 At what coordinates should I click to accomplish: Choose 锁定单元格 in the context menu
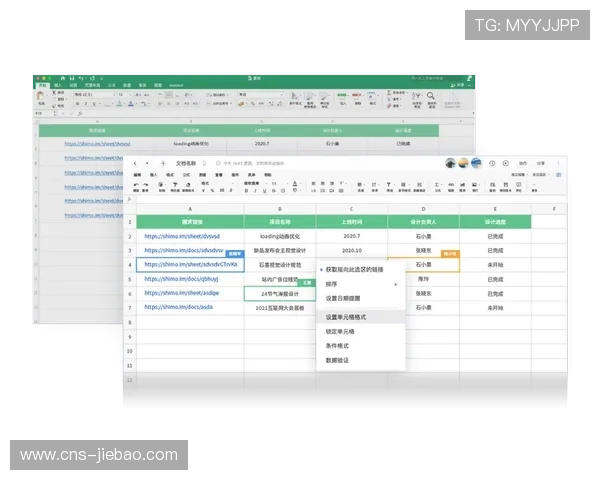pyautogui.click(x=340, y=331)
